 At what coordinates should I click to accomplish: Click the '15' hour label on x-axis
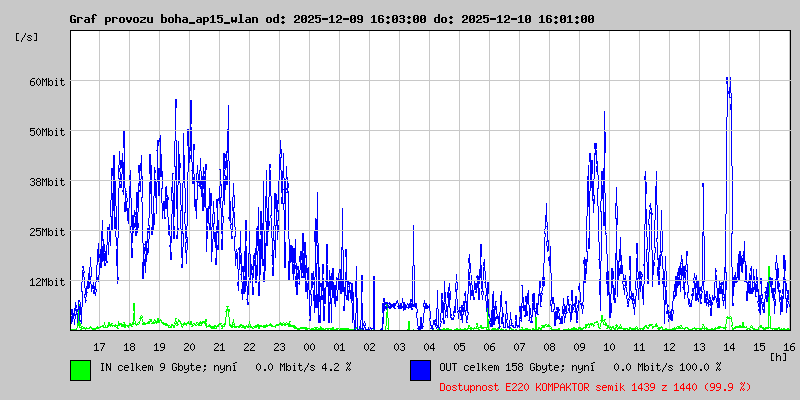click(759, 347)
